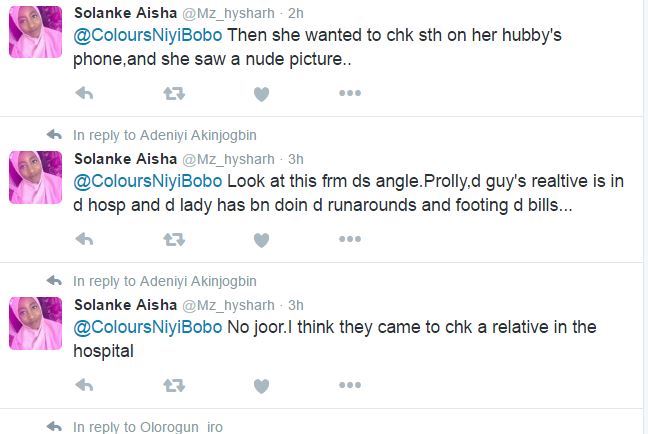The image size is (648, 434).
Task: Open more options on 'No joor' tweet
Action: point(349,385)
